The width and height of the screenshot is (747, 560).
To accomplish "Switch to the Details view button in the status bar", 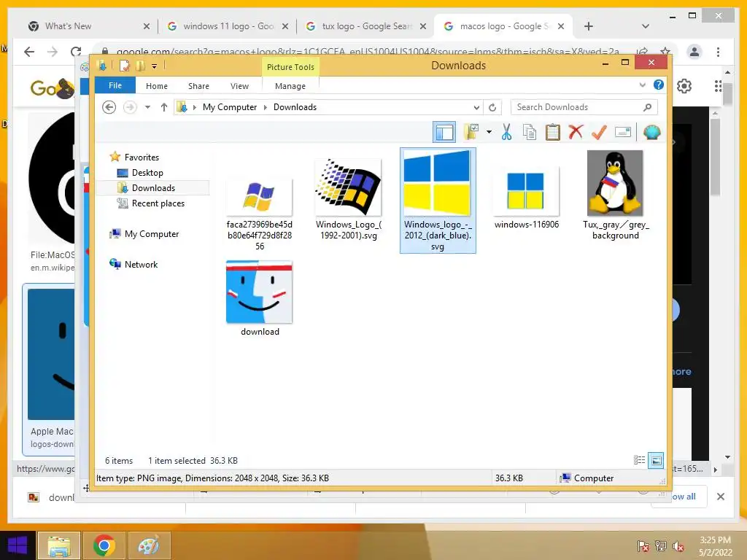I will [639, 460].
